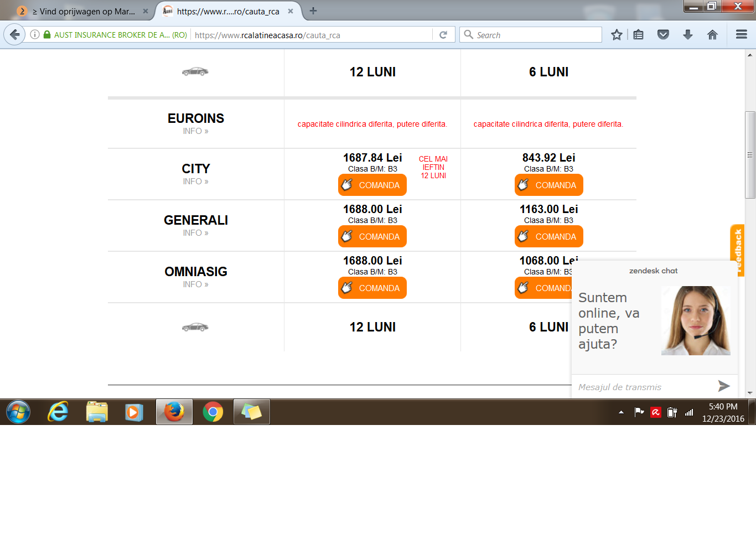Screen dimensions: 756x539
Task: Click the site information icon in address bar
Action: coord(35,34)
